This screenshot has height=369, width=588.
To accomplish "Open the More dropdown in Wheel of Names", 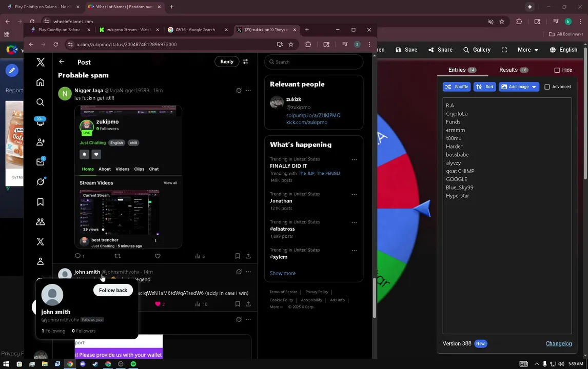I will (527, 50).
